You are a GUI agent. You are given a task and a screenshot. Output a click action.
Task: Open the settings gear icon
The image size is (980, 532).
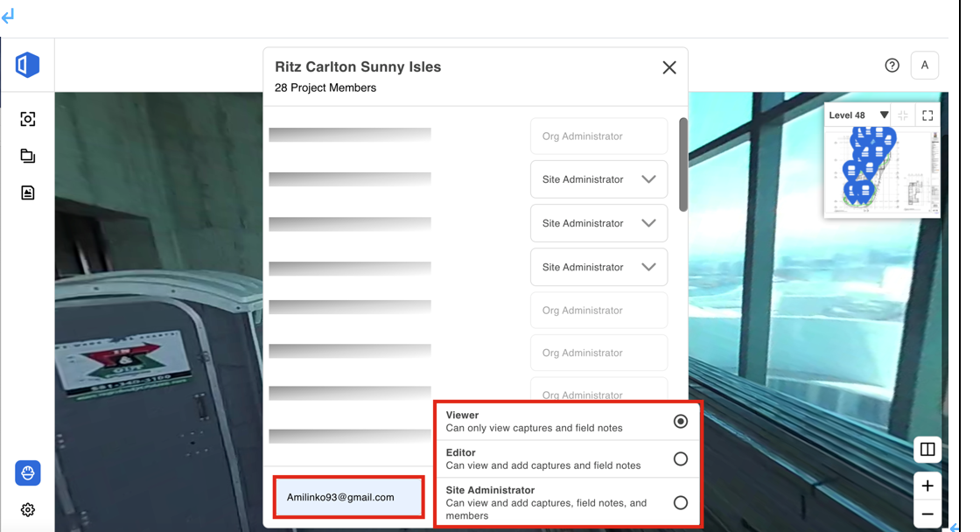(27, 510)
